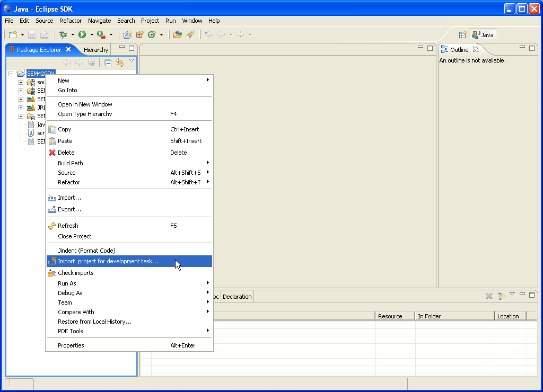Switch to the Hierarchy tab

95,50
